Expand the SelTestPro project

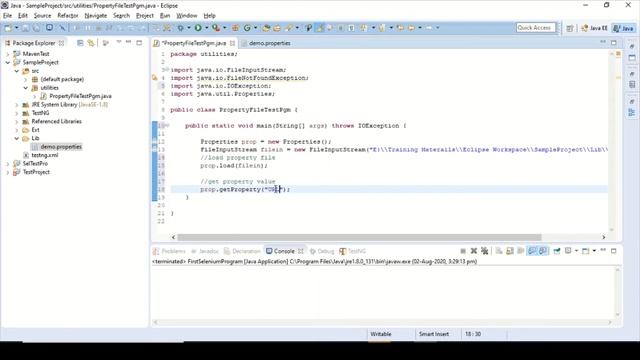click(x=8, y=164)
